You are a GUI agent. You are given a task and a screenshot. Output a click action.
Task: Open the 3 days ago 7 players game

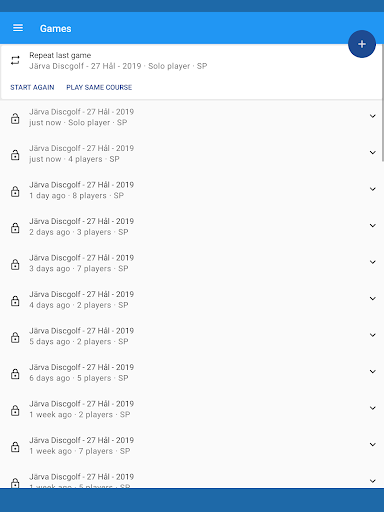tap(191, 263)
